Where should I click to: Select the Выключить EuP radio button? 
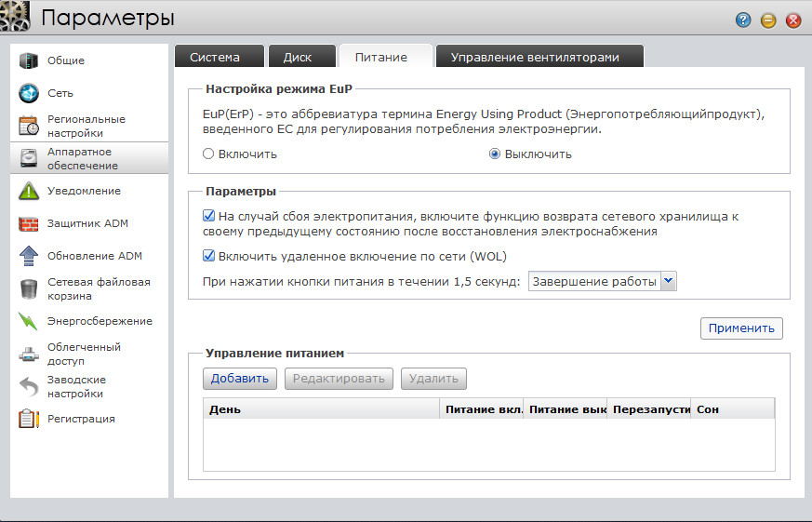(495, 154)
